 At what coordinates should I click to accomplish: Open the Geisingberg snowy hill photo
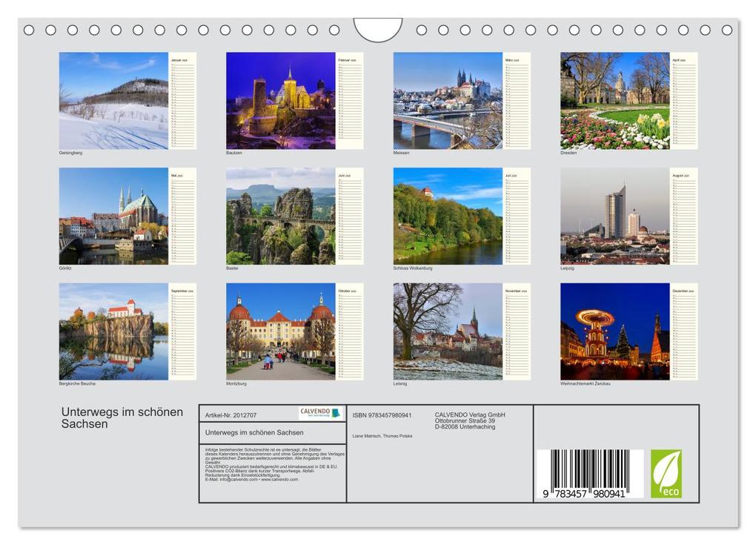[x=113, y=101]
